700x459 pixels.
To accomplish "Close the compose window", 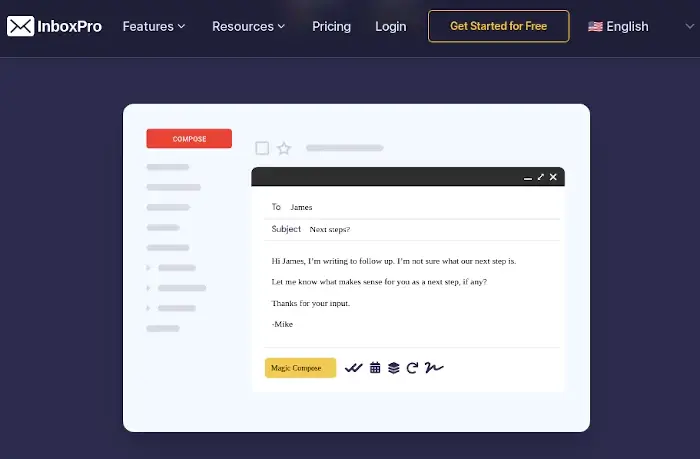I will (x=553, y=177).
